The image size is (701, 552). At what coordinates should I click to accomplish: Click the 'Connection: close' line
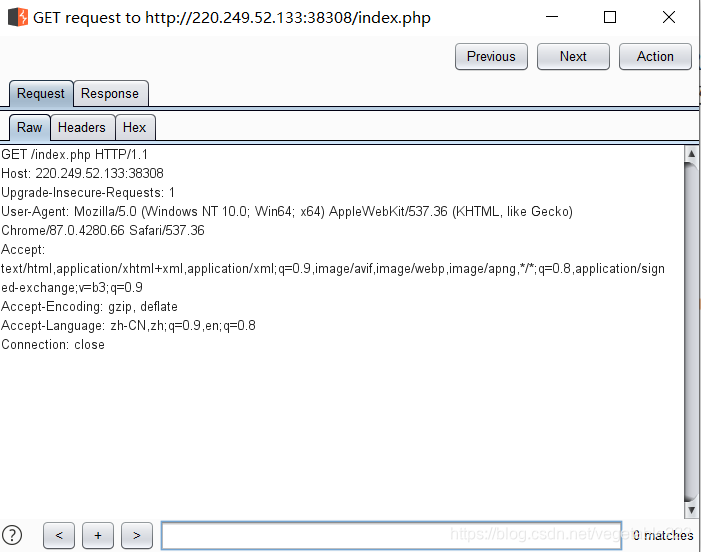coord(53,345)
